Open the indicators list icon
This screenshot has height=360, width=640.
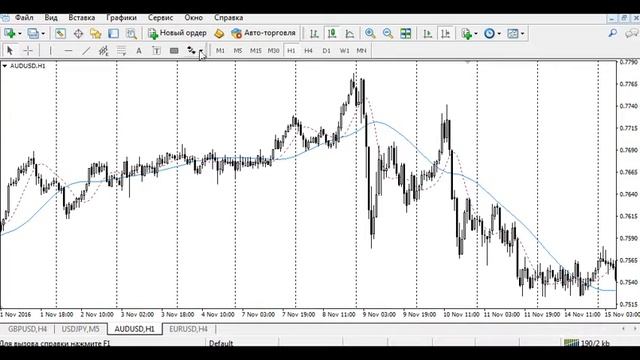[466, 33]
